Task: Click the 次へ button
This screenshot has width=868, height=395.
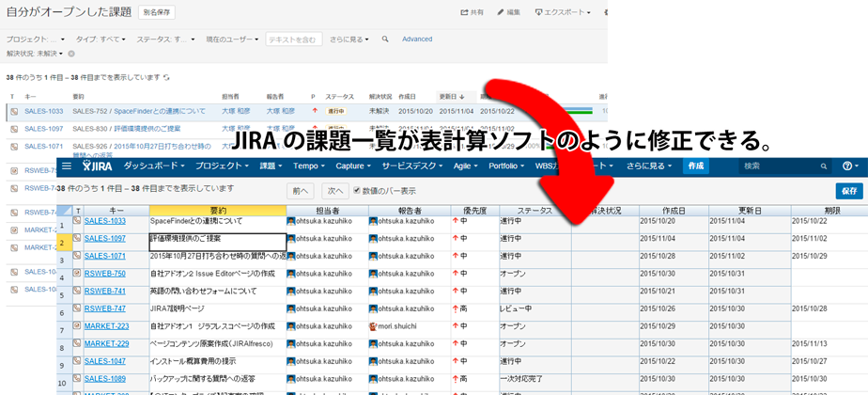Action: click(x=335, y=191)
